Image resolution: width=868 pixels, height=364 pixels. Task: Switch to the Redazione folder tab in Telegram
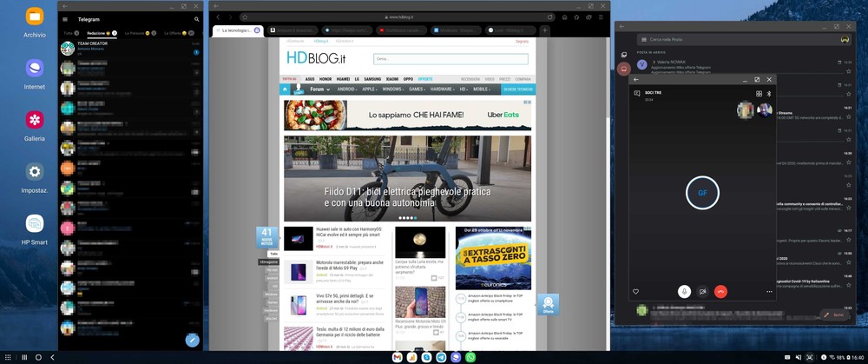tap(98, 33)
